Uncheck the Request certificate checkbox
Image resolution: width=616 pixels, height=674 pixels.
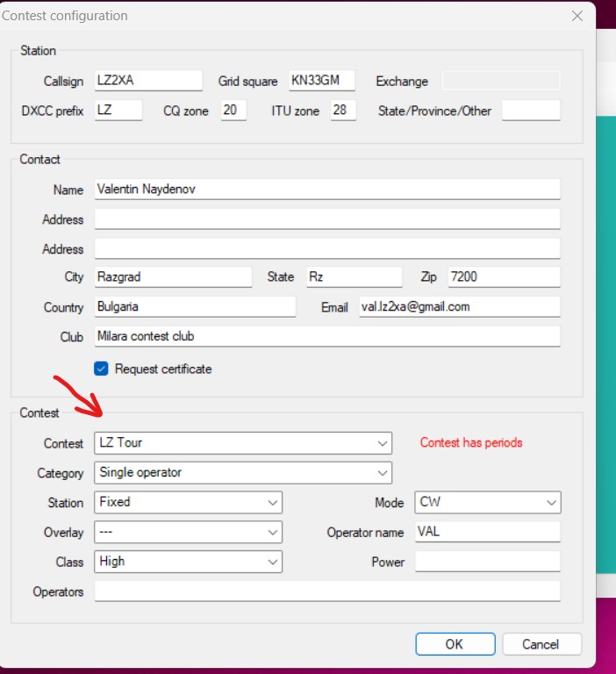click(101, 369)
